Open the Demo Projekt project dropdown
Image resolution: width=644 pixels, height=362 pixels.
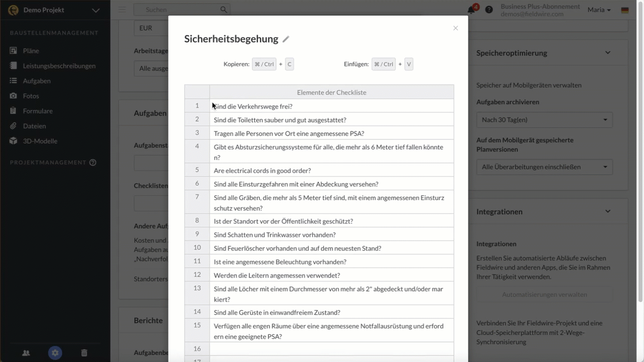click(x=95, y=10)
